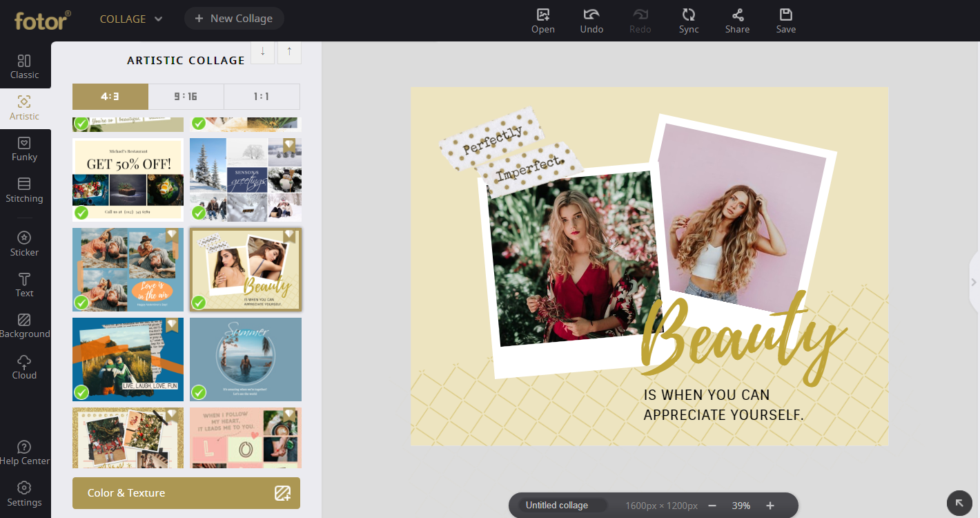Open the Cloud storage panel
The width and height of the screenshot is (980, 518).
click(x=24, y=367)
